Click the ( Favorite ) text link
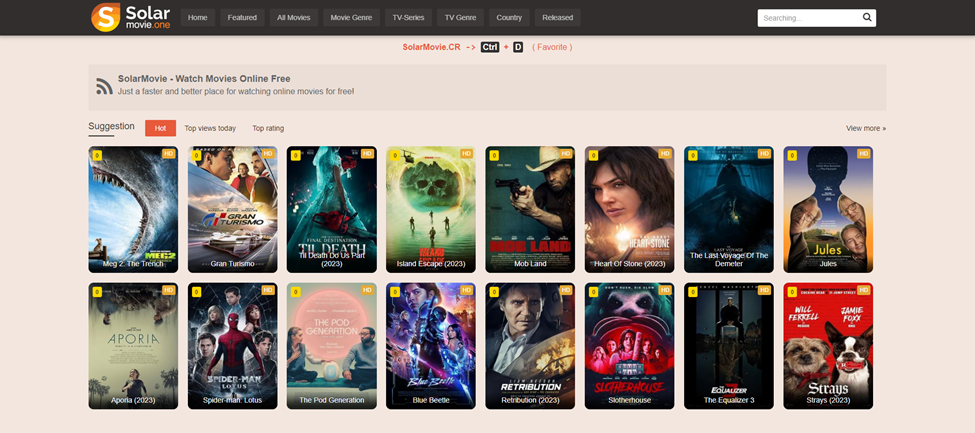 [552, 47]
